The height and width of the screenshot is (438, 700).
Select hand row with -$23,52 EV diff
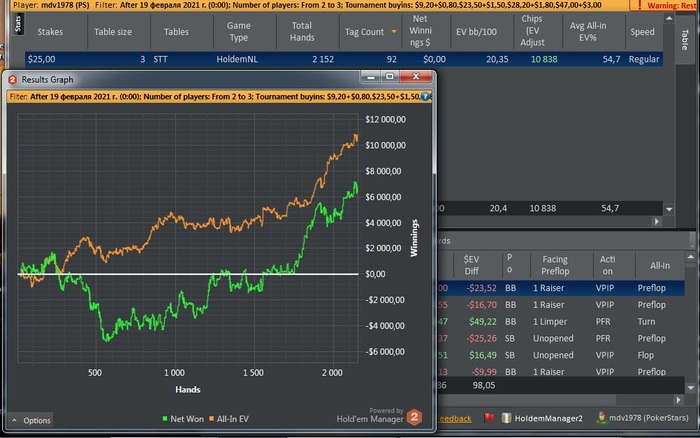click(x=561, y=288)
